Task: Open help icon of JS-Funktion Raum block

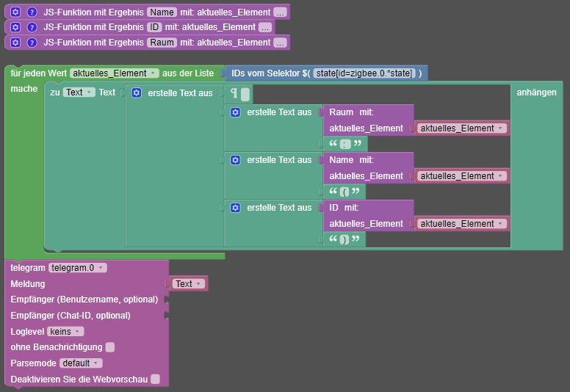Action: tap(32, 43)
